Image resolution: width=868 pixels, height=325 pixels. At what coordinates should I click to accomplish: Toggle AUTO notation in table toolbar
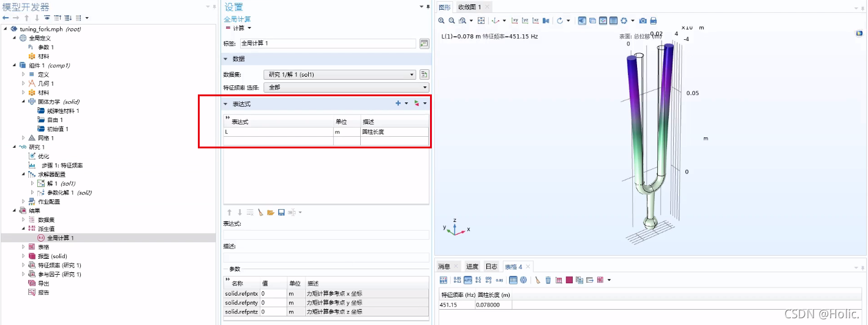coord(468,280)
